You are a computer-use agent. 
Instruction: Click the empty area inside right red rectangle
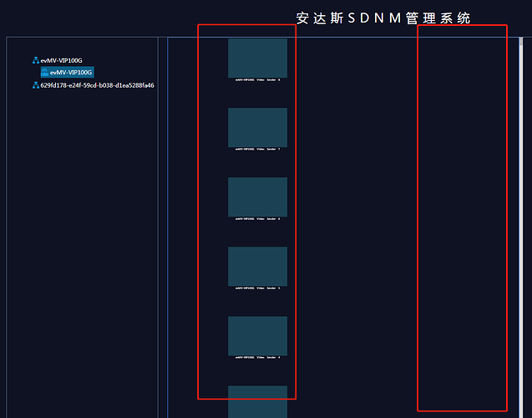pos(462,217)
